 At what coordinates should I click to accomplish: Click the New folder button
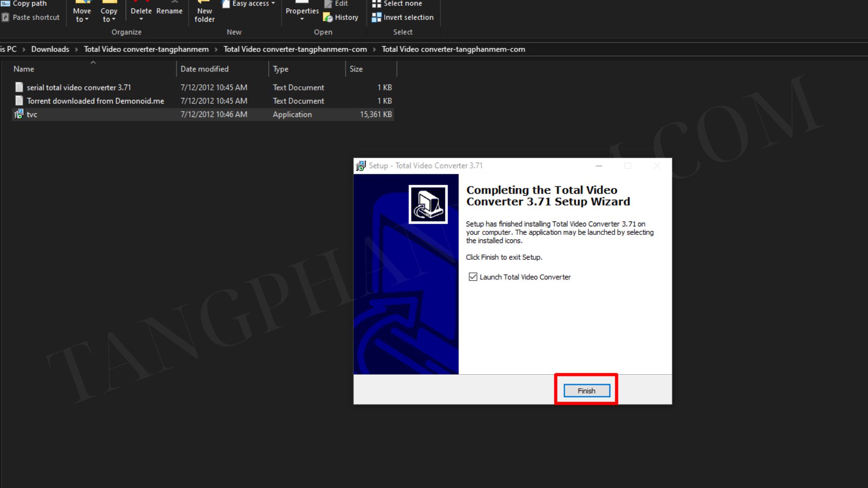204,15
